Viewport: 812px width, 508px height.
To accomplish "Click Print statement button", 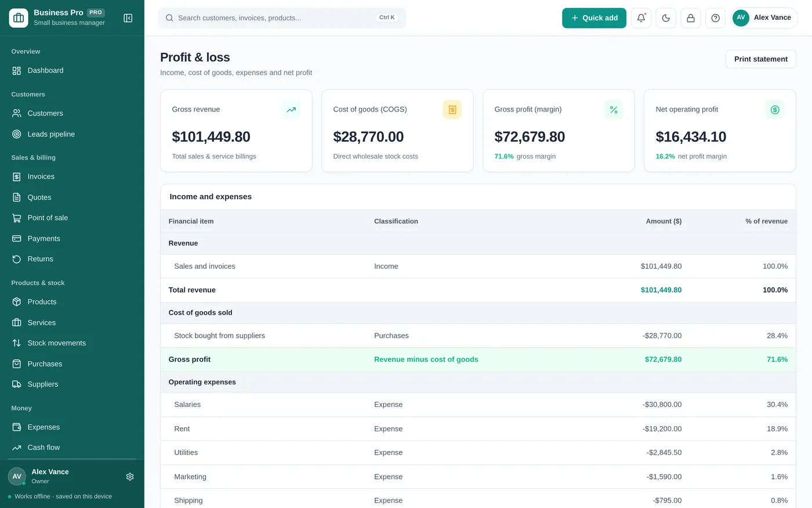I will [760, 59].
